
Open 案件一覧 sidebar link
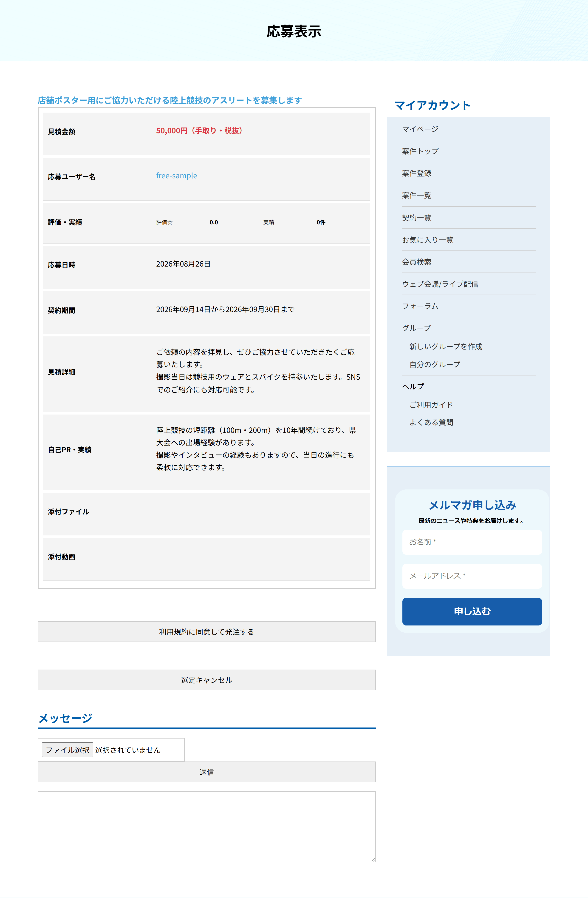[x=417, y=196]
